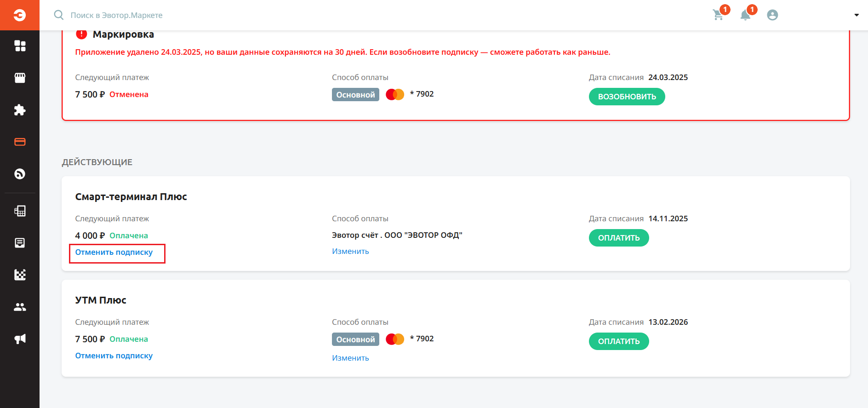Click the Mastercard logo in the Маркировка card
The height and width of the screenshot is (408, 868).
coord(395,94)
